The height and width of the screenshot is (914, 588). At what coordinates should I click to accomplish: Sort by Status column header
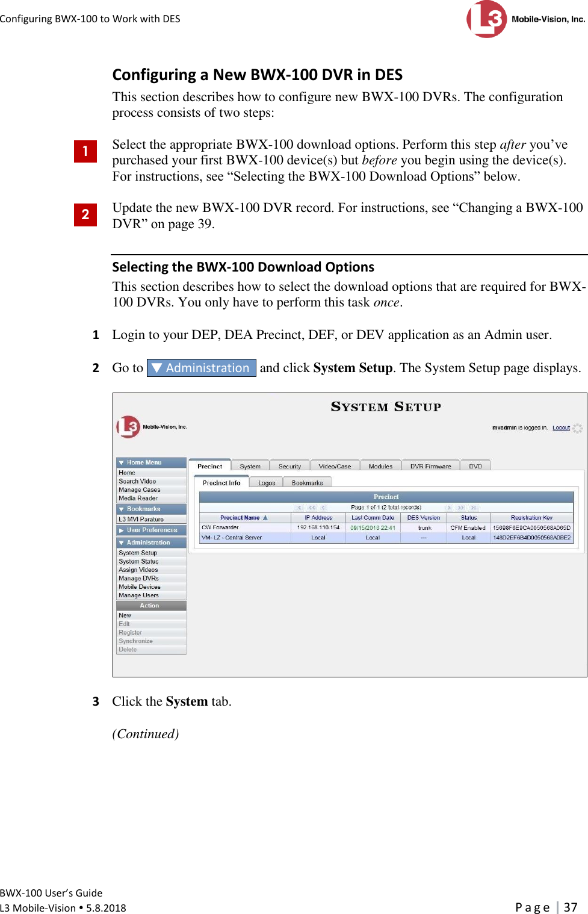468,518
